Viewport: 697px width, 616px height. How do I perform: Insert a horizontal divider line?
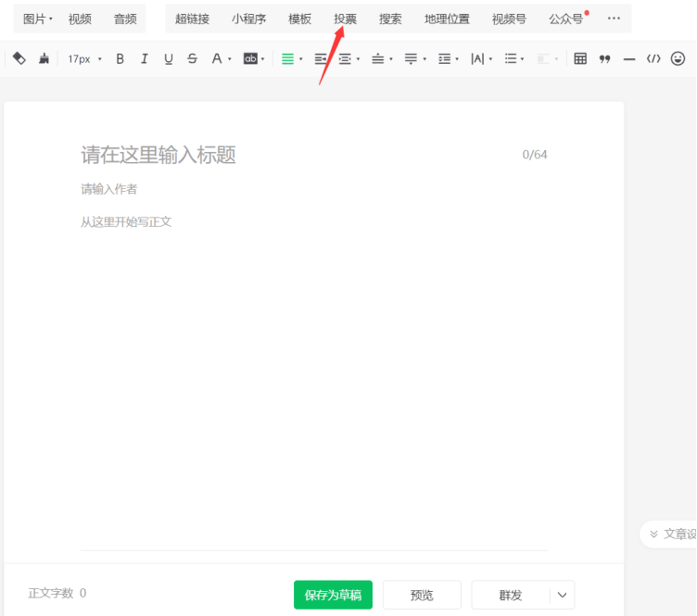click(629, 59)
